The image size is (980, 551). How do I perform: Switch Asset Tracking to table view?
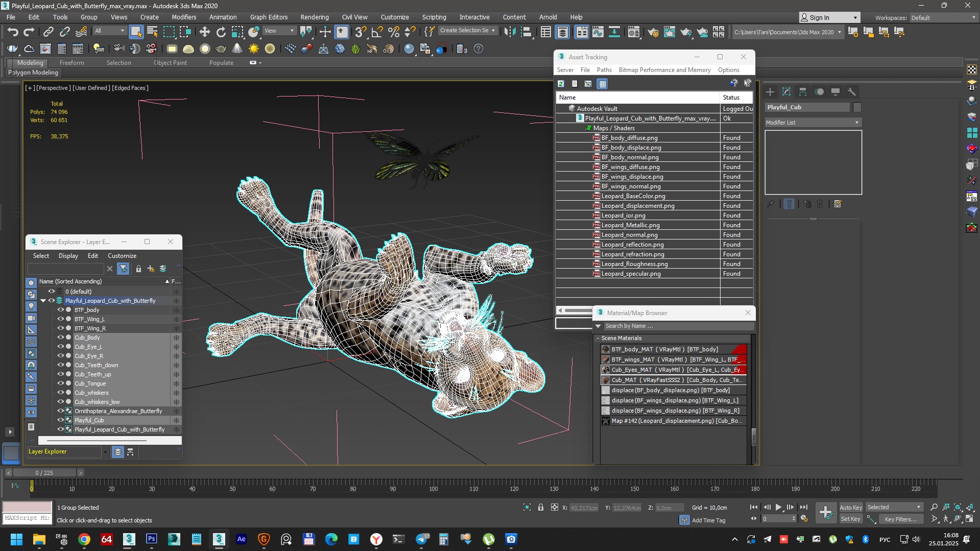[603, 84]
